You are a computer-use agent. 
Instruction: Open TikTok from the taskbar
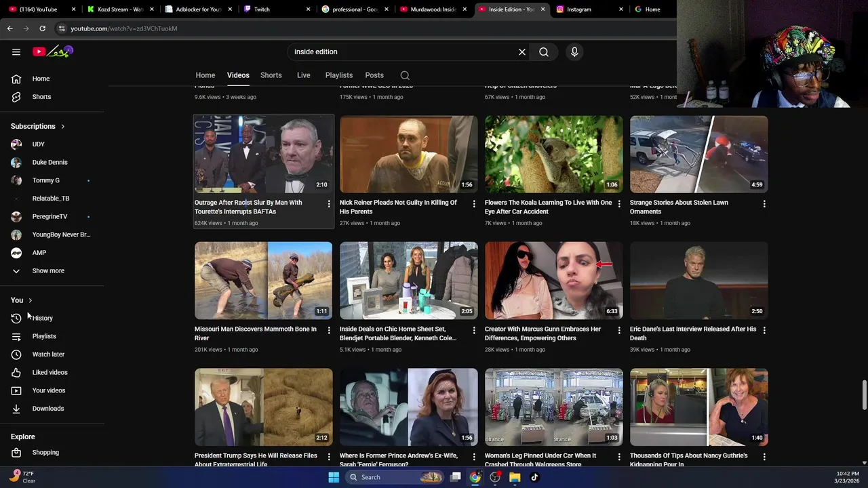pos(534,477)
